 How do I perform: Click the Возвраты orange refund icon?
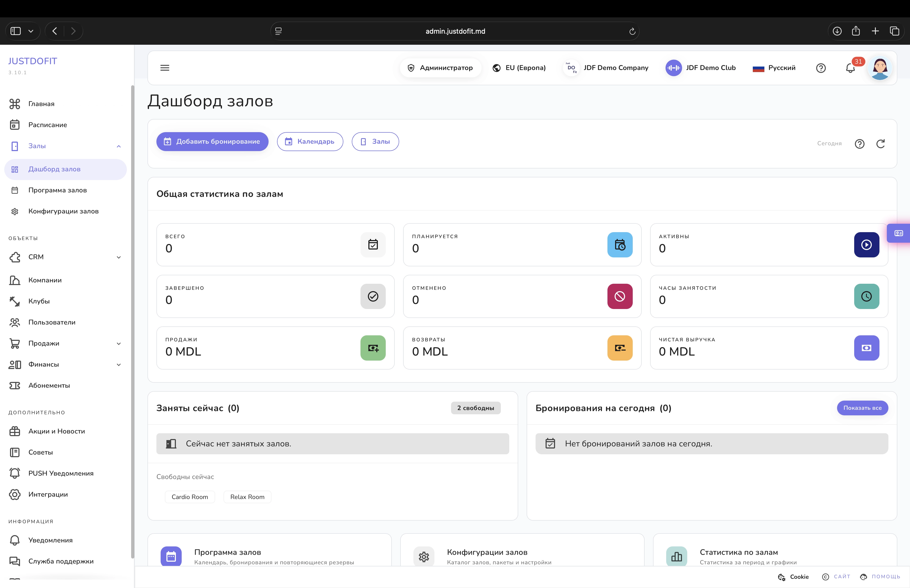tap(620, 348)
